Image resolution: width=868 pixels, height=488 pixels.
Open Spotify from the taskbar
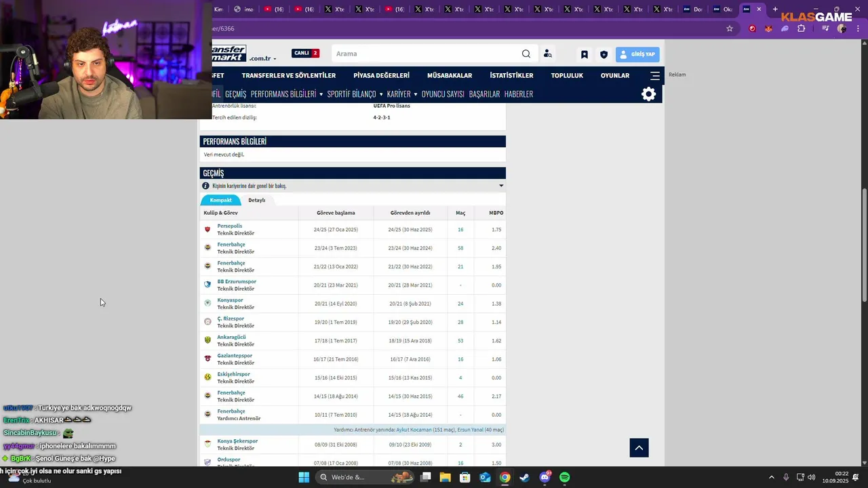pos(564,477)
